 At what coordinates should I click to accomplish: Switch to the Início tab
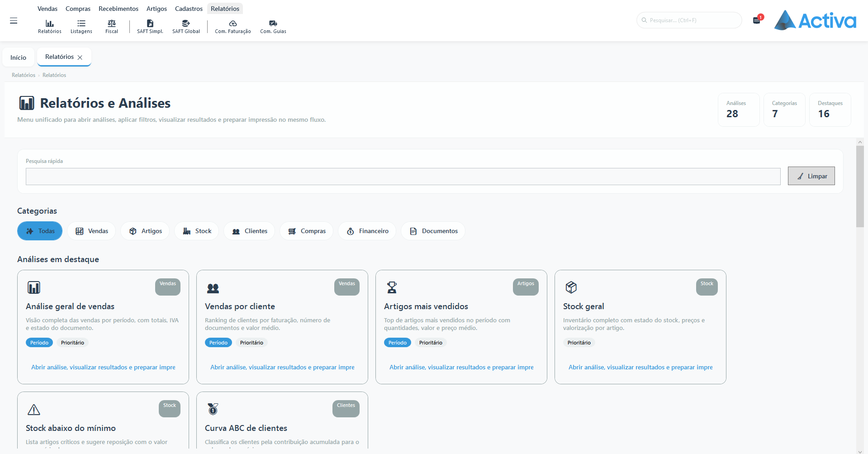[19, 57]
